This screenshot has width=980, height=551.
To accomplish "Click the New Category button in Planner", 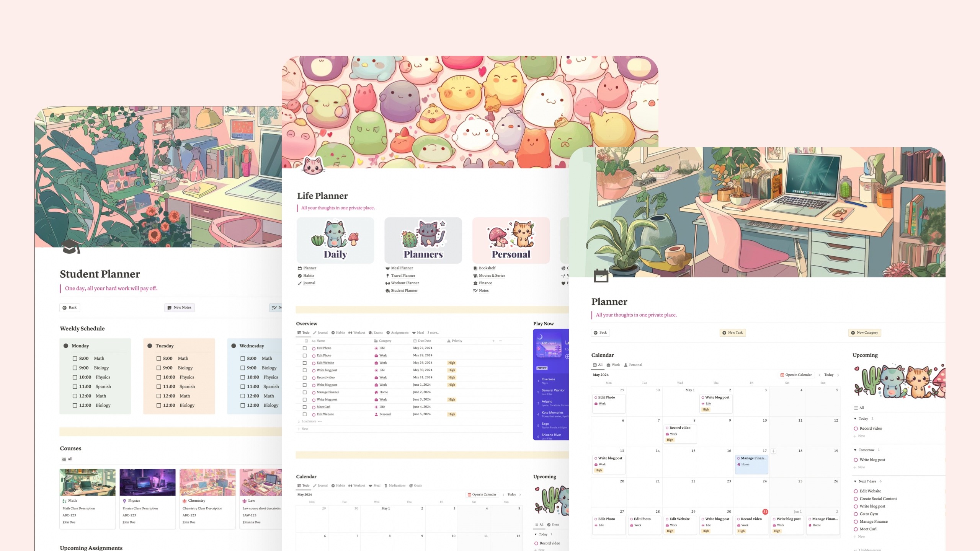I will pyautogui.click(x=864, y=333).
